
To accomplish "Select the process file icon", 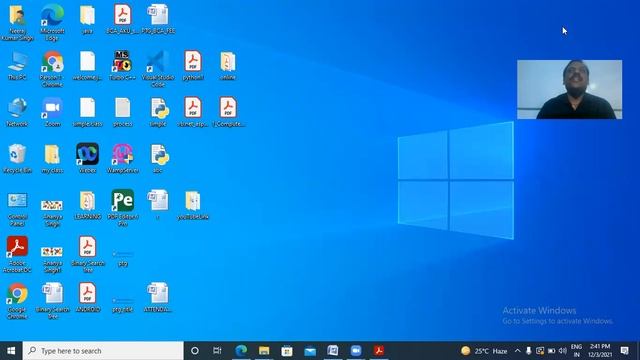I will [122, 112].
